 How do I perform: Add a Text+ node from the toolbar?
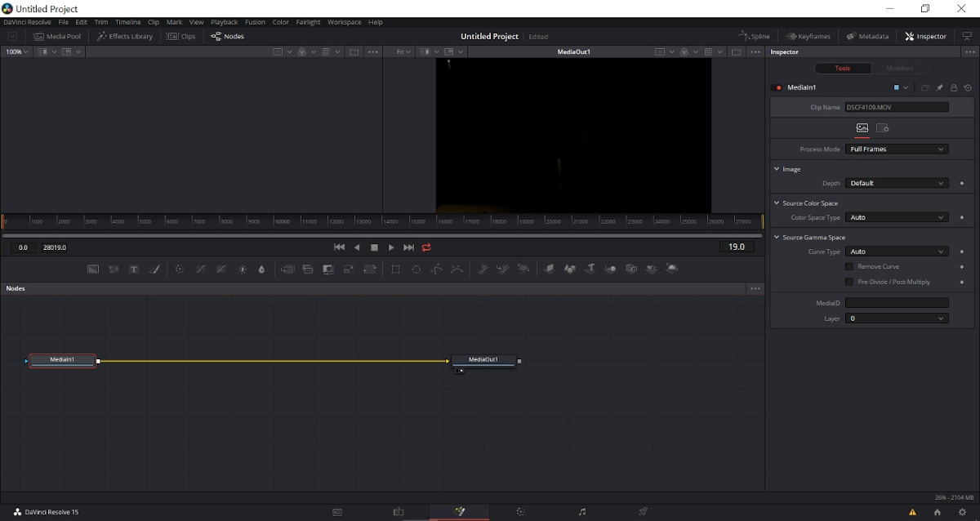[134, 269]
